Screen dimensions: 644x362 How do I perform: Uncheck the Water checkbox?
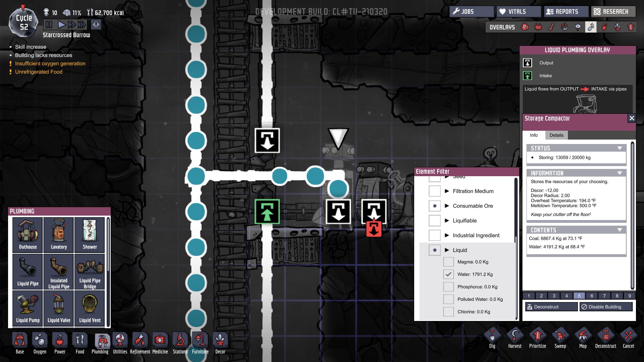pos(448,274)
